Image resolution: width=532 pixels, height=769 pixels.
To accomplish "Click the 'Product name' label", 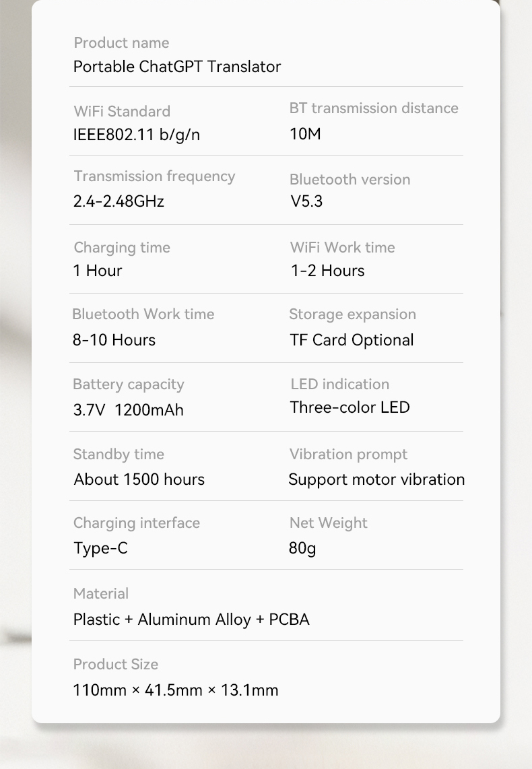I will [x=121, y=43].
